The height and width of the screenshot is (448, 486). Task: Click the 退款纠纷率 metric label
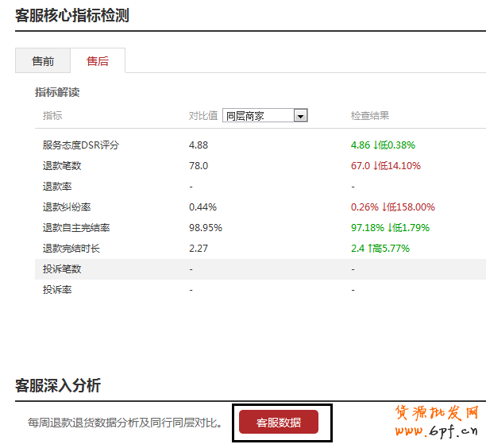coord(67,207)
